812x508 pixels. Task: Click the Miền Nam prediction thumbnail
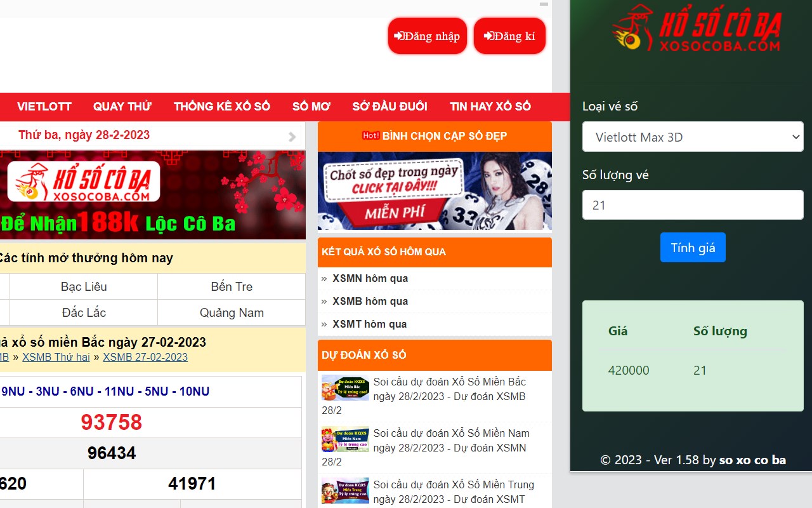click(345, 439)
